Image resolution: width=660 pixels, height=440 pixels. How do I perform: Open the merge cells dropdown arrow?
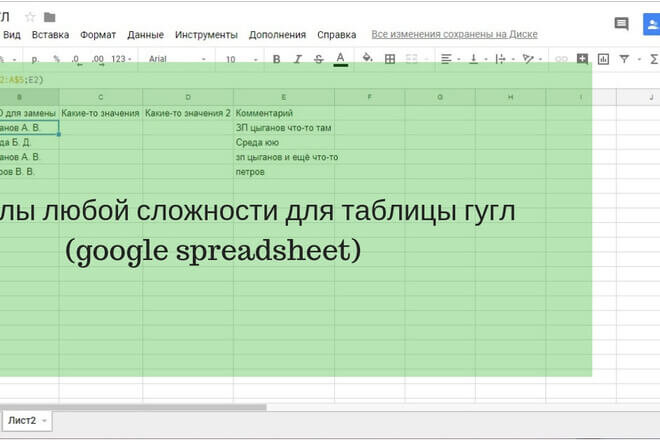tap(426, 59)
